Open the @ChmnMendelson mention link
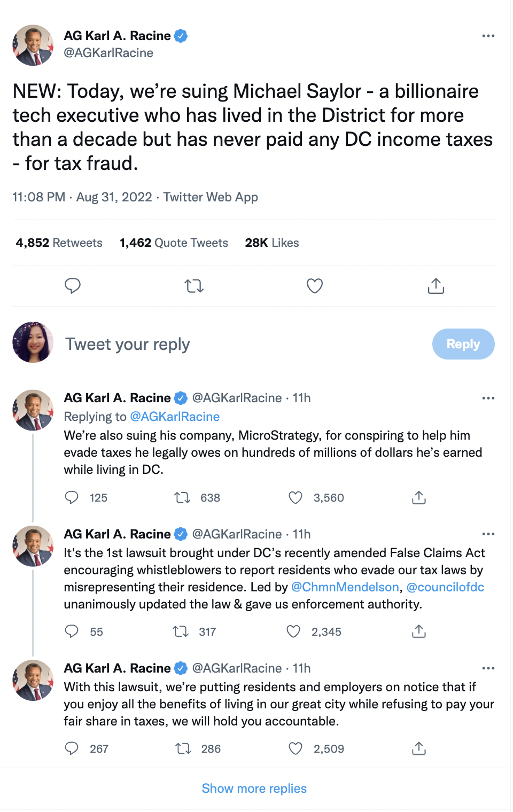This screenshot has width=513, height=812. pyautogui.click(x=345, y=587)
